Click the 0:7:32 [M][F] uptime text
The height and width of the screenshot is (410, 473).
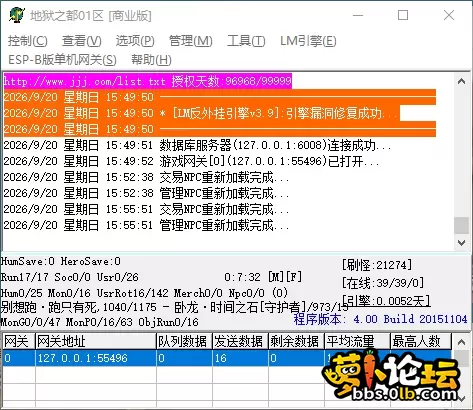[x=263, y=277]
